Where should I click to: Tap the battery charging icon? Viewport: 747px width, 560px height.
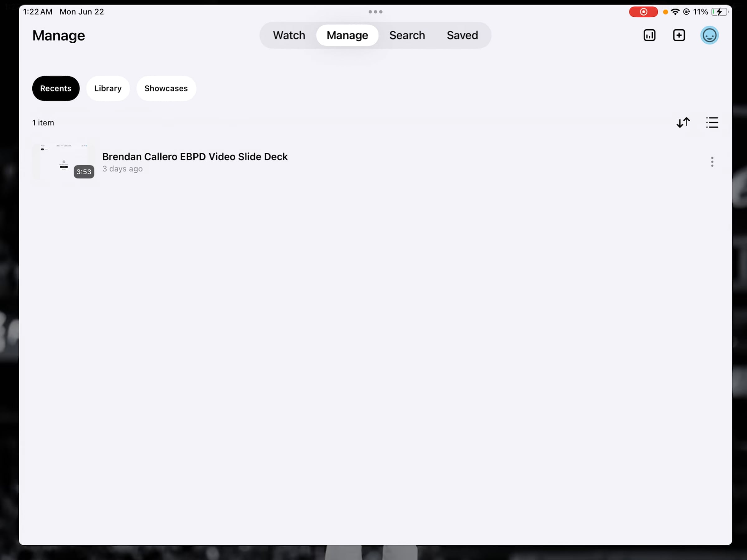[x=719, y=12]
